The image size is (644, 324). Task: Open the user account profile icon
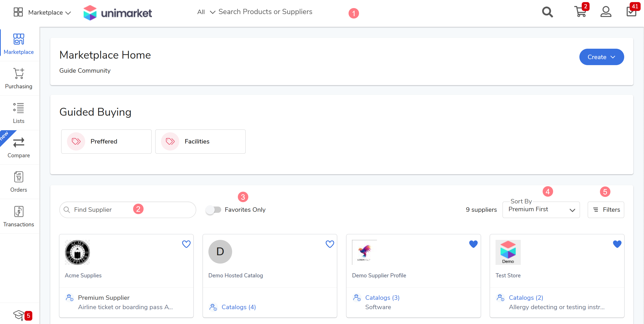point(606,12)
